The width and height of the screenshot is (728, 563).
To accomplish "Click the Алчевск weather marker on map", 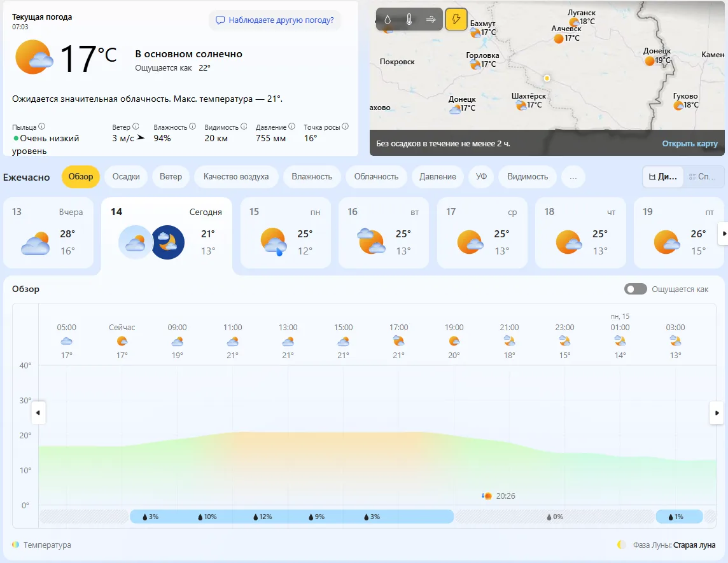I will (x=559, y=39).
